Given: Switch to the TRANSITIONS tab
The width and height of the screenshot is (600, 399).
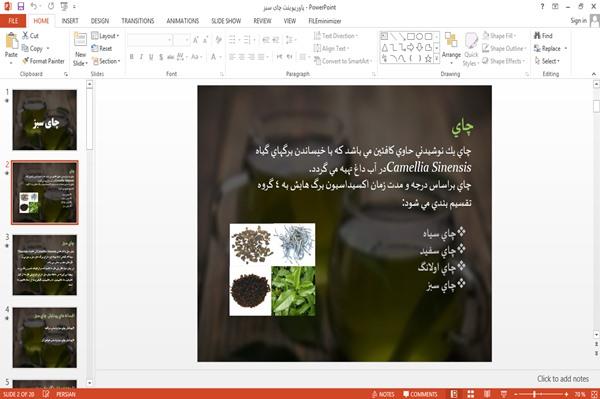Looking at the screenshot, I should click(x=138, y=21).
